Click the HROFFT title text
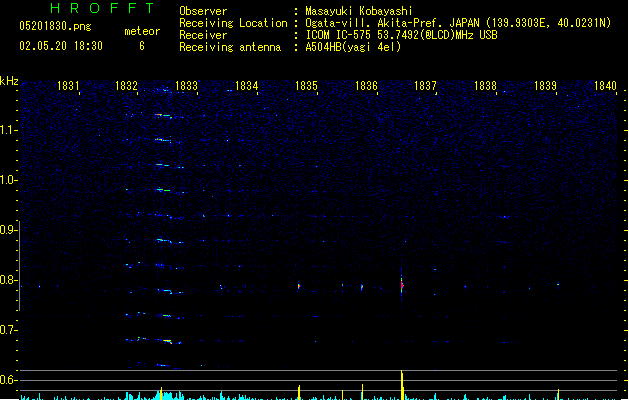 102,8
